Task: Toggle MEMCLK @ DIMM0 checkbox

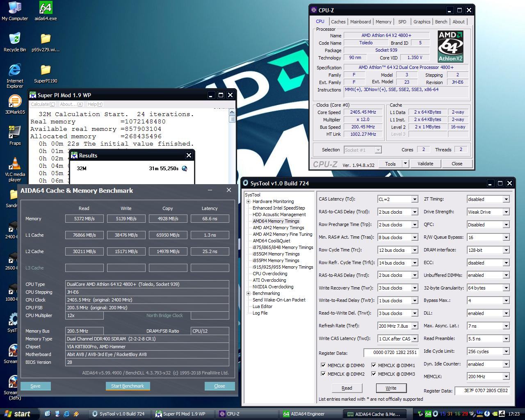Action: pos(323,365)
